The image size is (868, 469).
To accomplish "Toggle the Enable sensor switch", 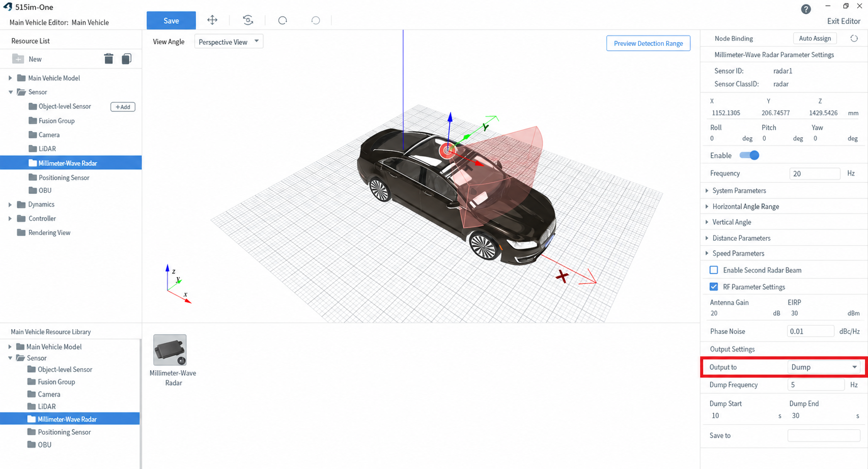I will [749, 155].
